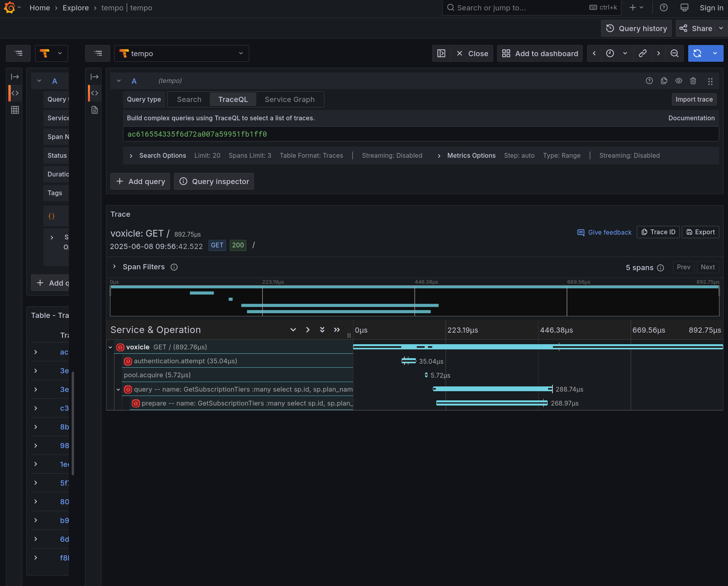This screenshot has height=586, width=728.
Task: Click the split pane layout icon
Action: (441, 53)
